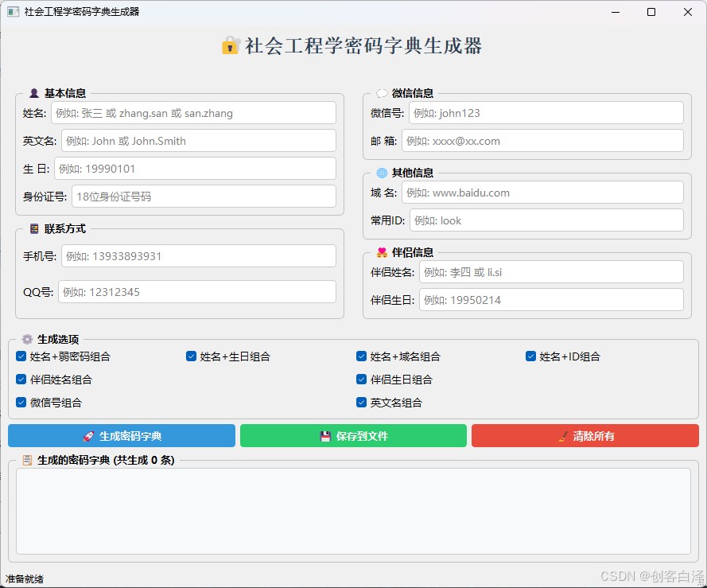Focus the 邮箱 input field
This screenshot has width=707, height=588.
(x=542, y=141)
